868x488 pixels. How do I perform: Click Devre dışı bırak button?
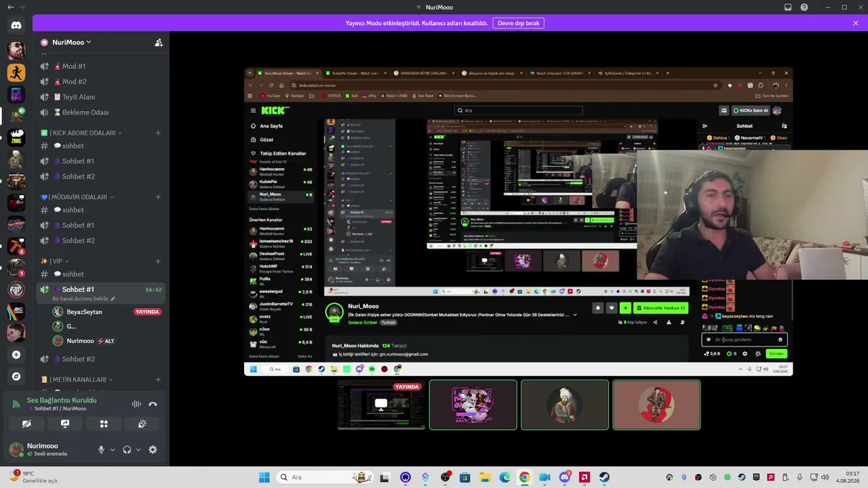click(518, 23)
